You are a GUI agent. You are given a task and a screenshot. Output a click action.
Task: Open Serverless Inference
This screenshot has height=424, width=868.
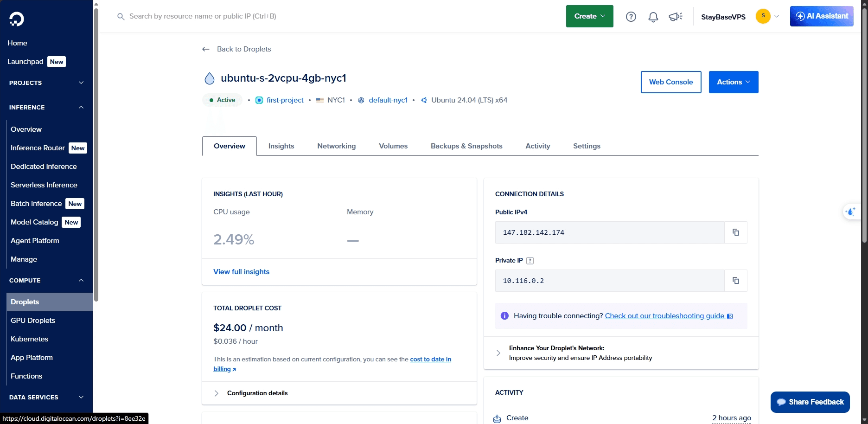click(44, 185)
